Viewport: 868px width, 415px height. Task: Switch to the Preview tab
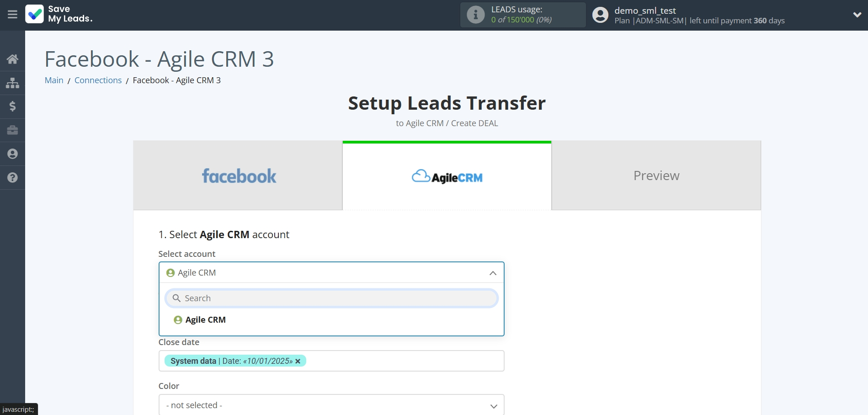656,176
